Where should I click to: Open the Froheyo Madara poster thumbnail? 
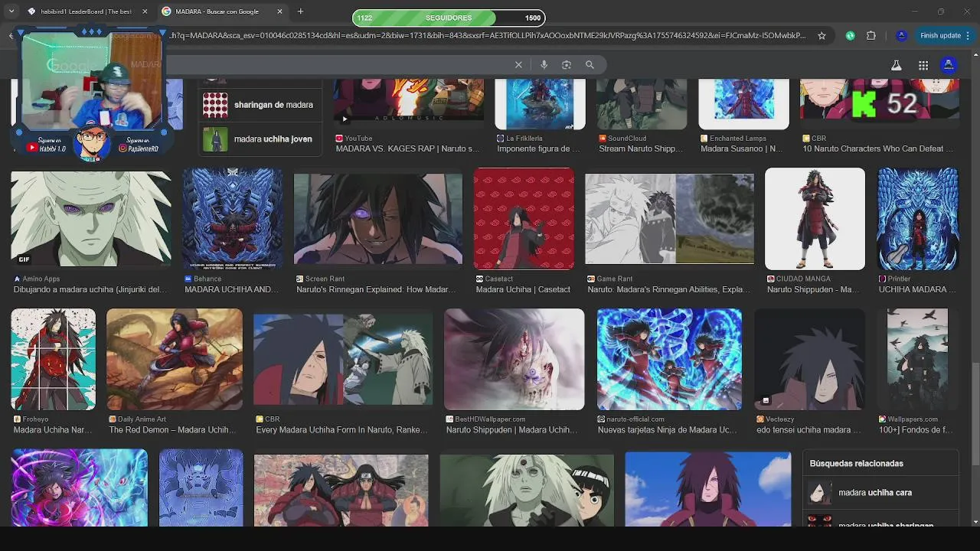pos(54,359)
